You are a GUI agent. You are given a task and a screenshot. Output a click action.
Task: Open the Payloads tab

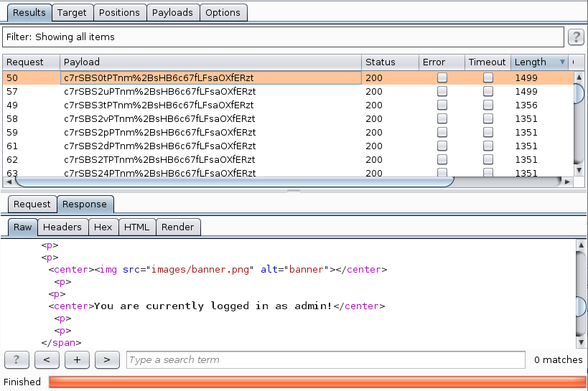point(172,13)
